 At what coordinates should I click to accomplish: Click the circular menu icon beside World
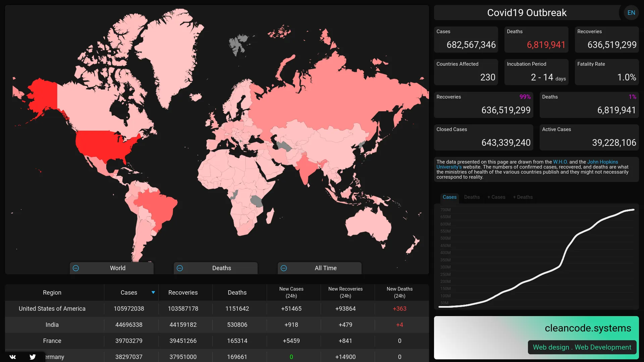click(76, 268)
